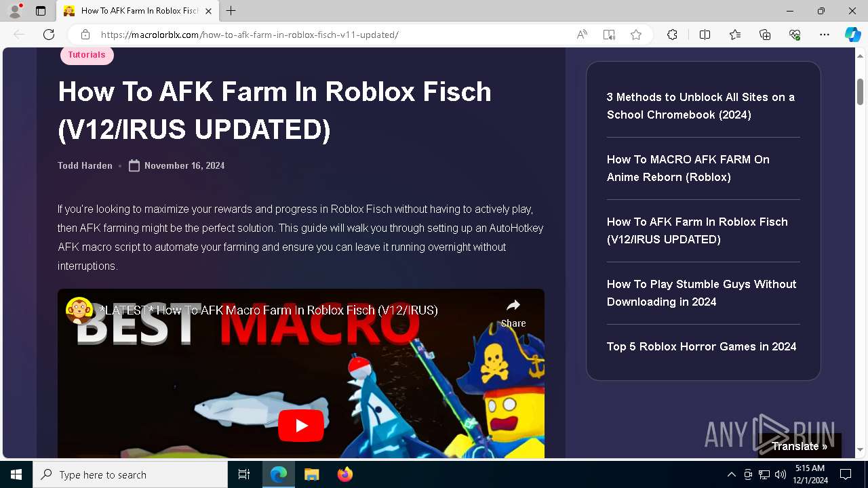Image resolution: width=868 pixels, height=488 pixels.
Task: Open the tab actions menu icon
Action: (41, 11)
